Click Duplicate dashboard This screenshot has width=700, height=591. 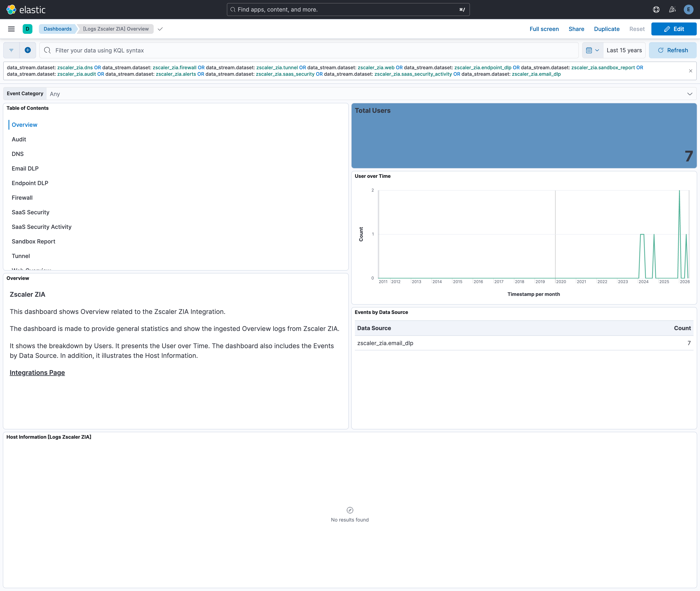click(x=606, y=29)
